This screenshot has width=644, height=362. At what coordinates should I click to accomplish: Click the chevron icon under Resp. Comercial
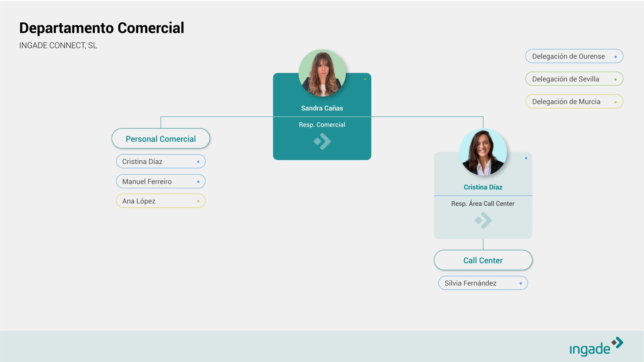pos(322,141)
